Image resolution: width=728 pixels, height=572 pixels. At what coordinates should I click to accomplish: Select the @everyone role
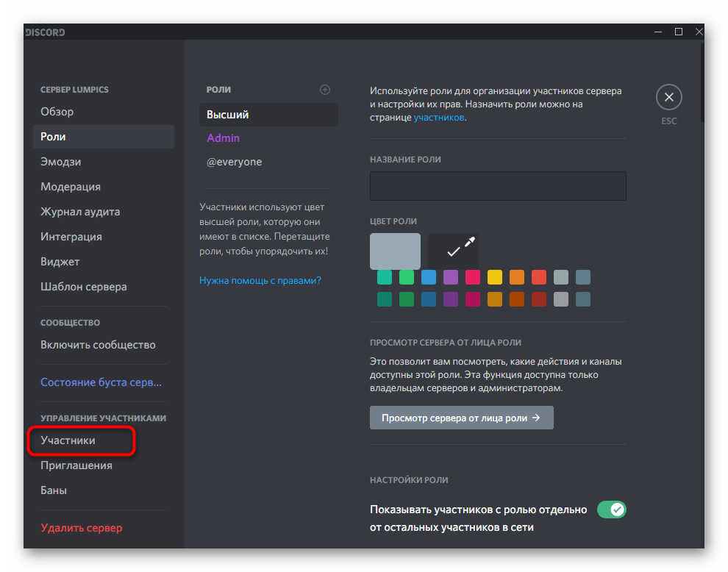pyautogui.click(x=234, y=162)
